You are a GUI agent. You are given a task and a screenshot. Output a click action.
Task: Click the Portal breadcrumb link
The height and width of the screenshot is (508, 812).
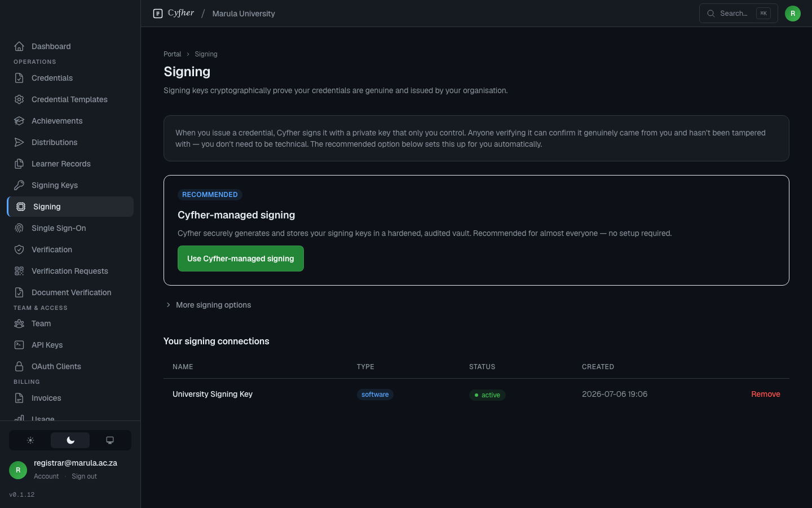coord(173,54)
